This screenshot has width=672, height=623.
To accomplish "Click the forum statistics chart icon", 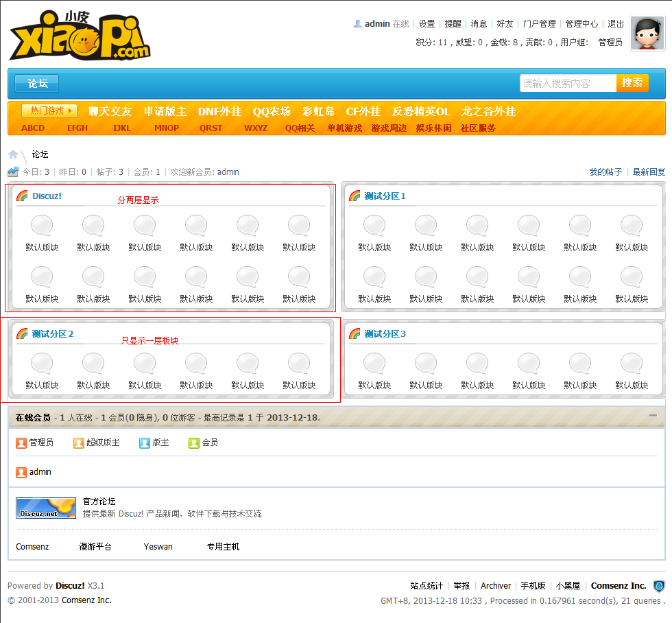I will pyautogui.click(x=13, y=172).
